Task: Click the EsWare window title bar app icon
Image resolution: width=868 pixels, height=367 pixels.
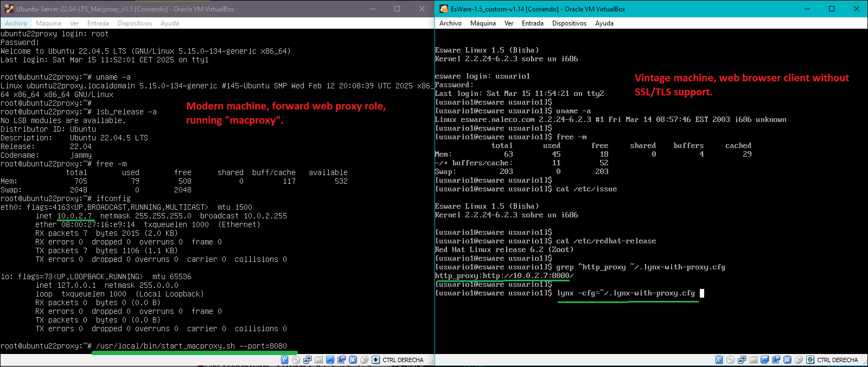Action: tap(443, 9)
